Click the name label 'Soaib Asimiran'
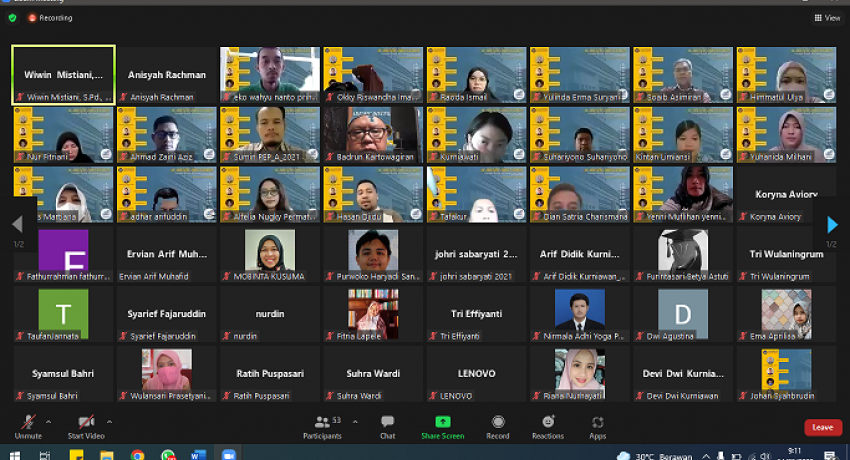This screenshot has height=460, width=850. click(674, 98)
